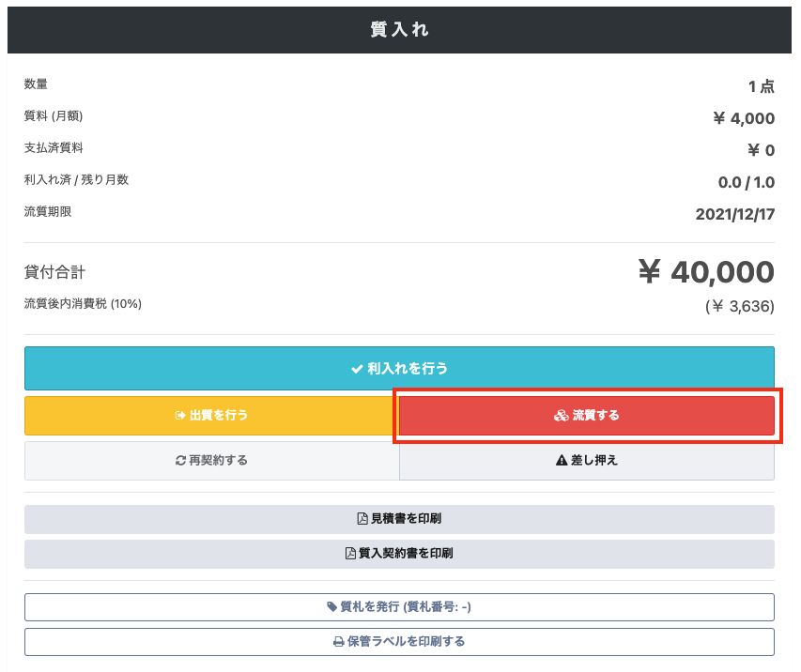Click the tag icon on 質札を発行
Viewport: 801px width, 672px height.
click(x=331, y=607)
